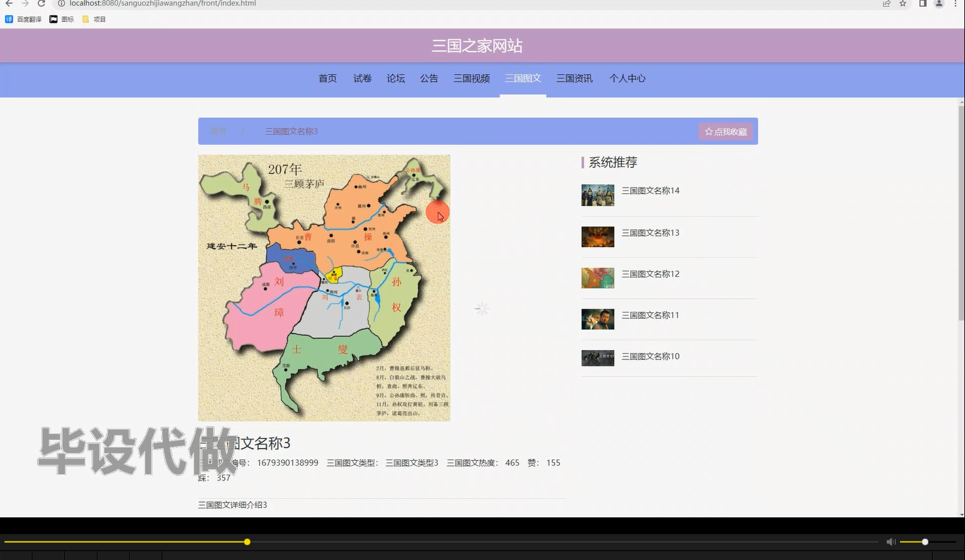Reload the page using the refresh icon
Screen dimensions: 965x560
(40, 4)
